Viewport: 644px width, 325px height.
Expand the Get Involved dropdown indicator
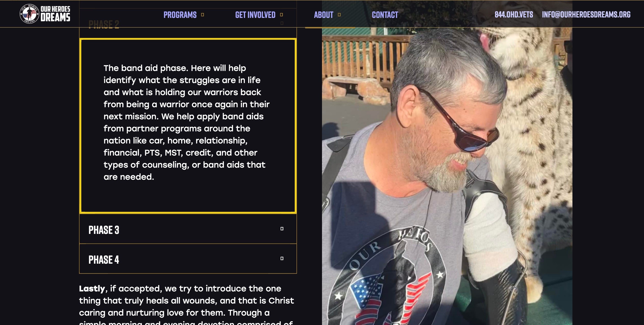click(x=282, y=15)
